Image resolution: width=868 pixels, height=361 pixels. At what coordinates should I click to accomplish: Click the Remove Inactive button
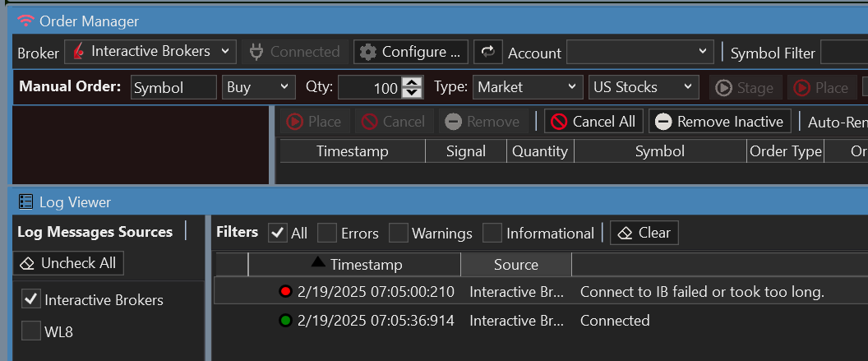tap(720, 121)
